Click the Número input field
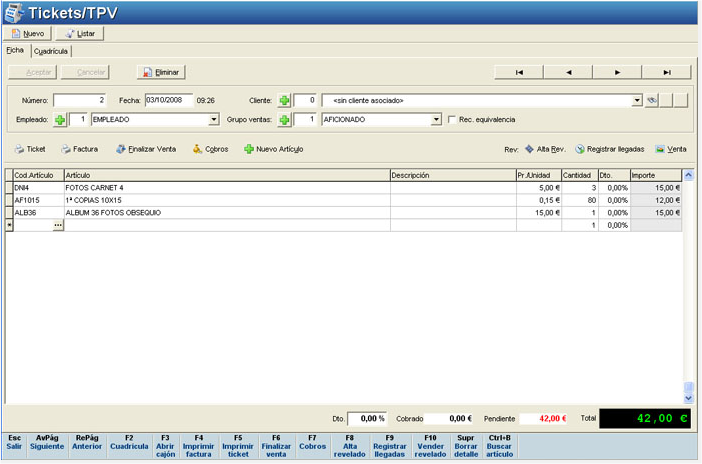702x464 pixels. point(80,100)
